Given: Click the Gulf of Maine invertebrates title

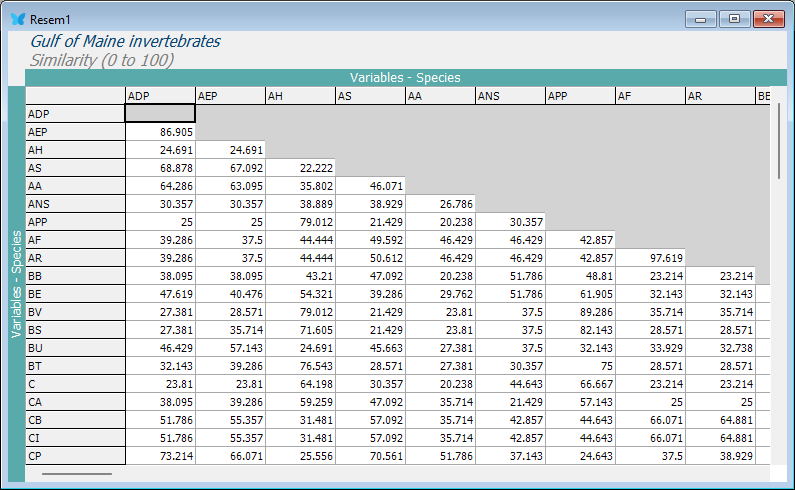Looking at the screenshot, I should (x=126, y=42).
